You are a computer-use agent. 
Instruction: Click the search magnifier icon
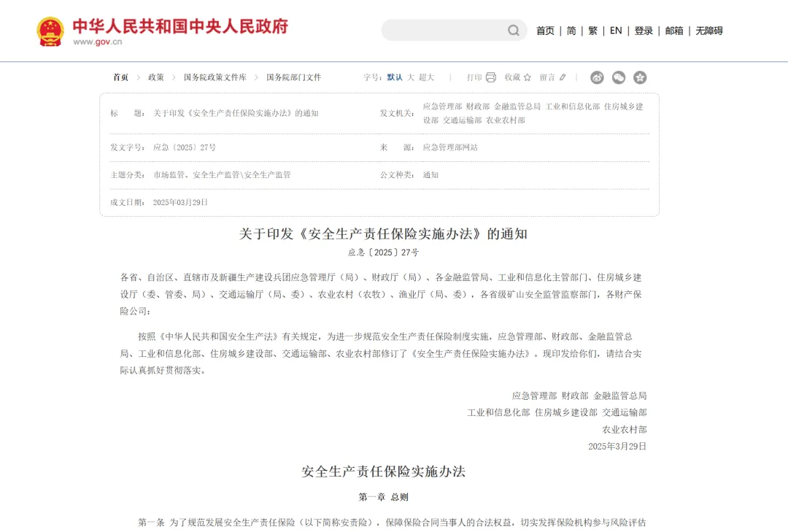[x=514, y=31]
